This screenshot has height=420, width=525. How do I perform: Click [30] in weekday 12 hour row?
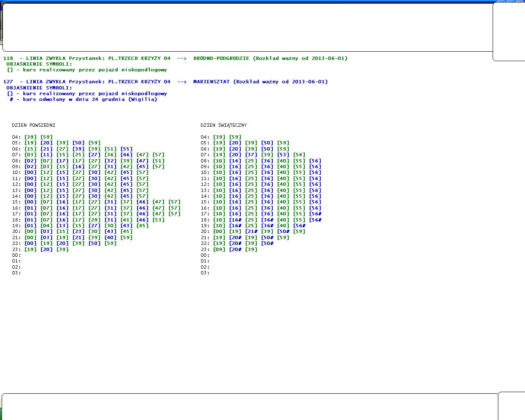click(x=95, y=185)
